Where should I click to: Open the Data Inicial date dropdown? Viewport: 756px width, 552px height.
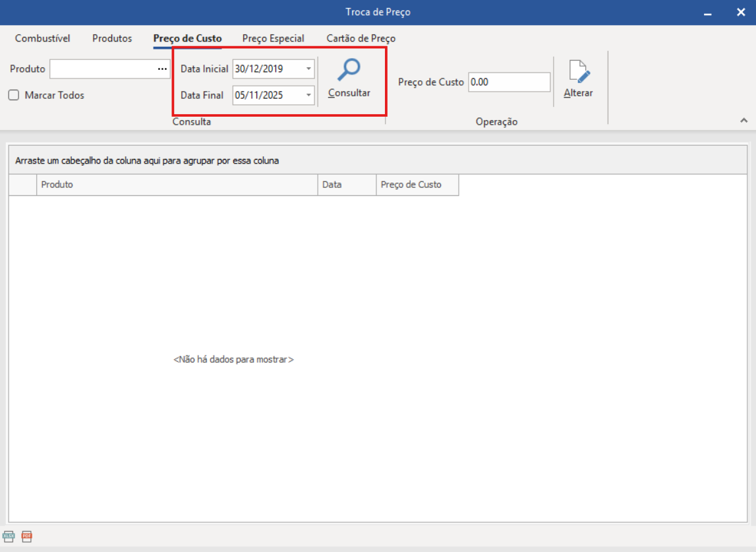coord(308,69)
